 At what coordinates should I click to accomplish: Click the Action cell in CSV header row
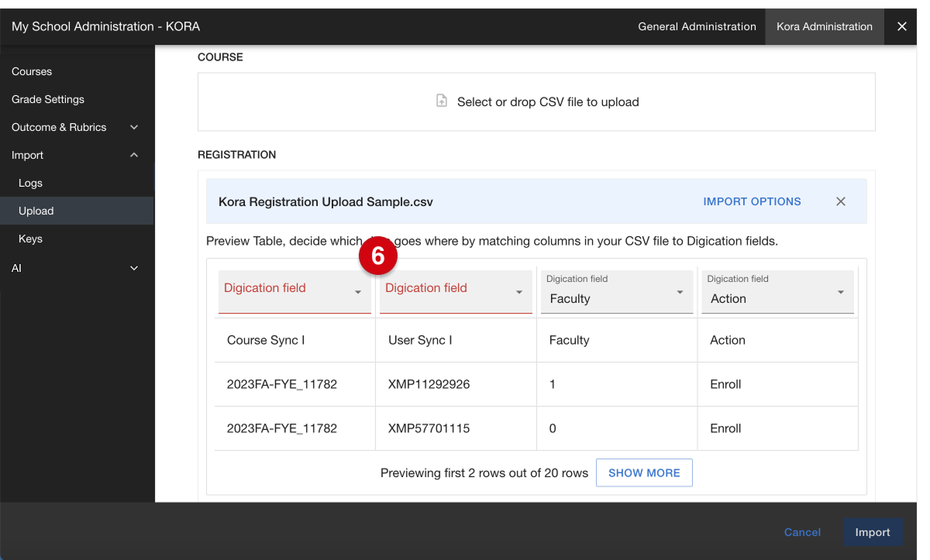pyautogui.click(x=778, y=340)
